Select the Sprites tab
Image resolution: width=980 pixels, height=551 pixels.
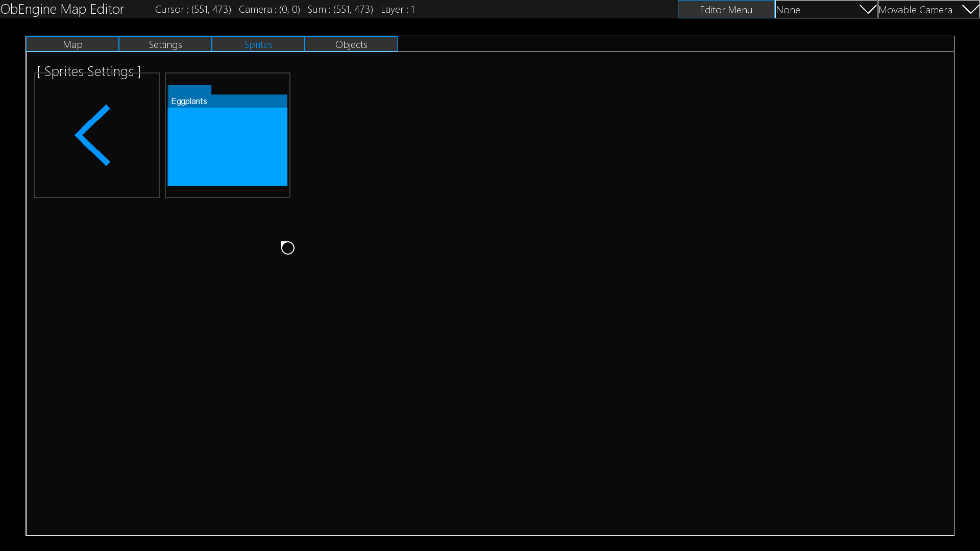[x=258, y=44]
